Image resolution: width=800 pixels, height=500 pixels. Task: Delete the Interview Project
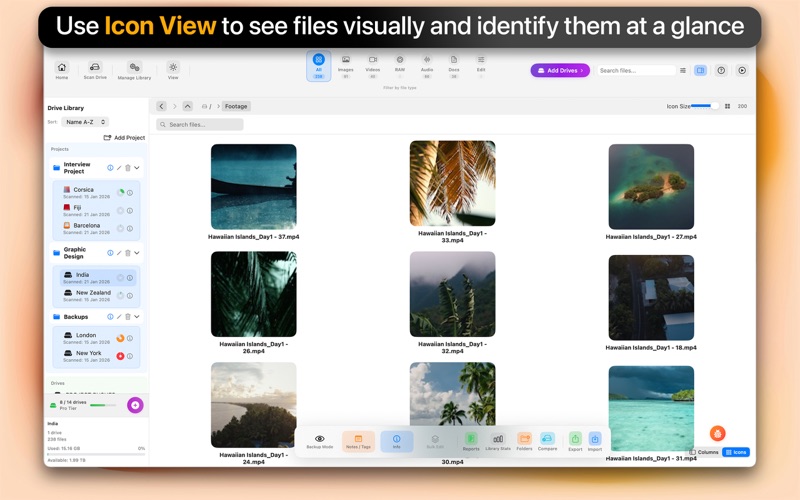[x=128, y=167]
